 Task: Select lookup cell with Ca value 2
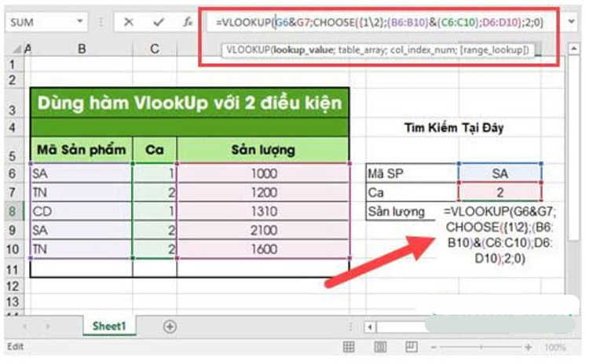(500, 192)
